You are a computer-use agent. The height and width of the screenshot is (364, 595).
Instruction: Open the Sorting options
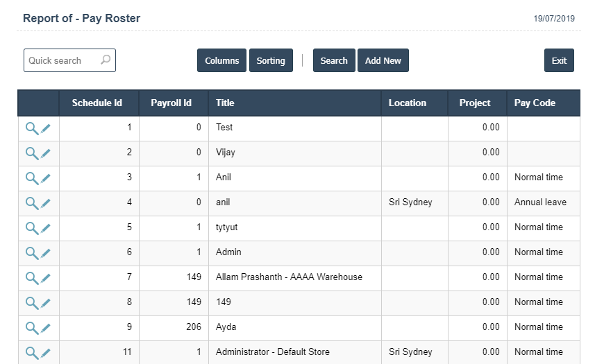coord(271,60)
